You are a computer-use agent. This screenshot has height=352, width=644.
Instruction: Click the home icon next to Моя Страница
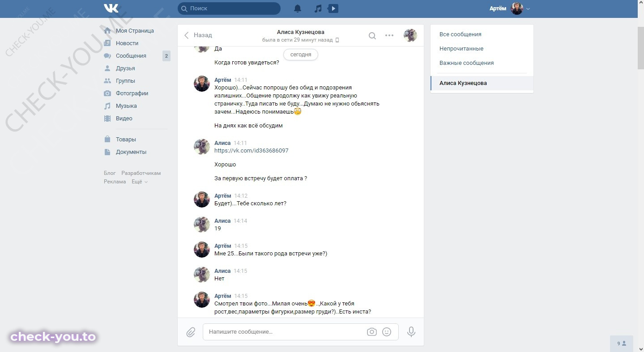[107, 31]
